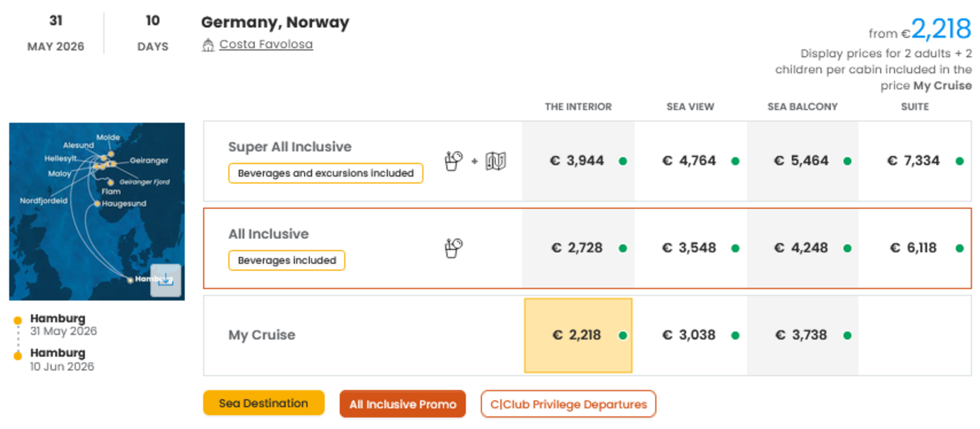
Task: Select All Inclusive Suite price € 6,118
Action: 914,248
